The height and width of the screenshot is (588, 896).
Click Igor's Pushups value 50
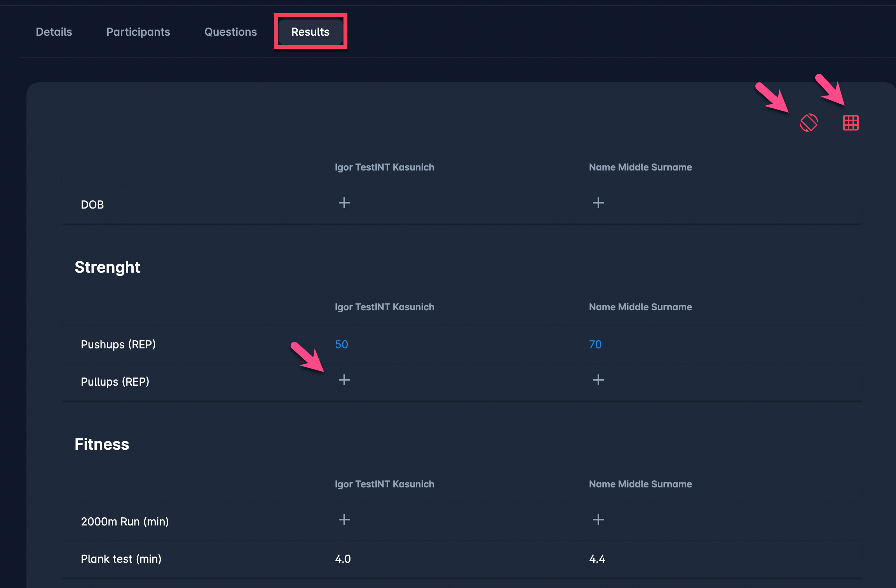tap(342, 344)
